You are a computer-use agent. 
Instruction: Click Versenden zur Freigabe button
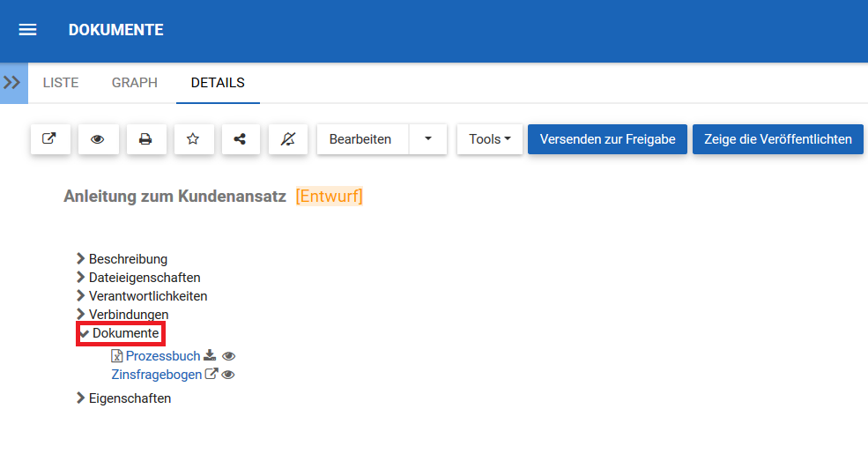point(607,139)
